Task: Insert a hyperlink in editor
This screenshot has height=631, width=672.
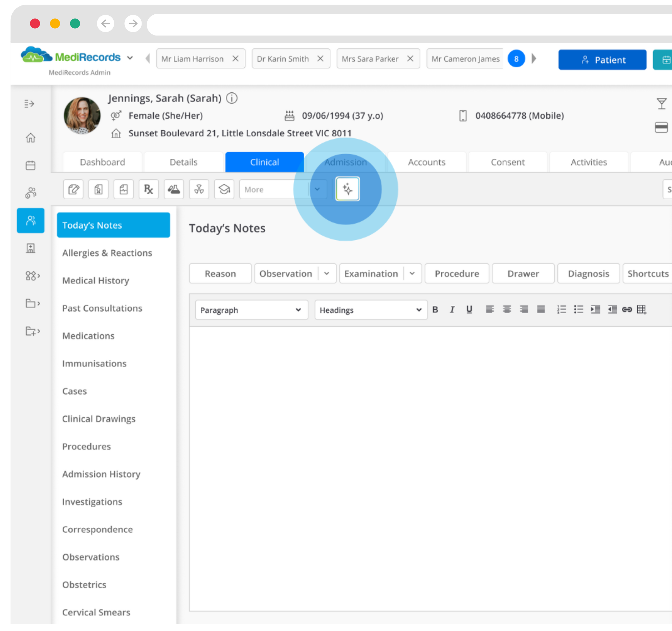Action: 627,309
